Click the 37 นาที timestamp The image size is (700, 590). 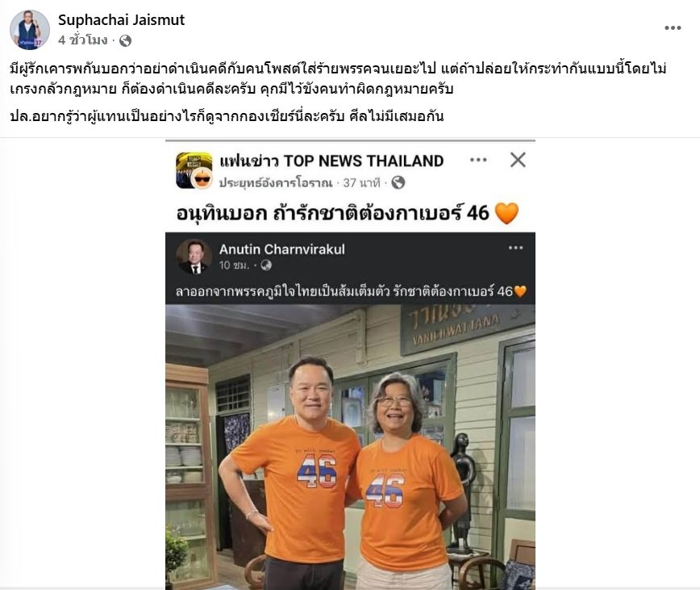click(361, 182)
